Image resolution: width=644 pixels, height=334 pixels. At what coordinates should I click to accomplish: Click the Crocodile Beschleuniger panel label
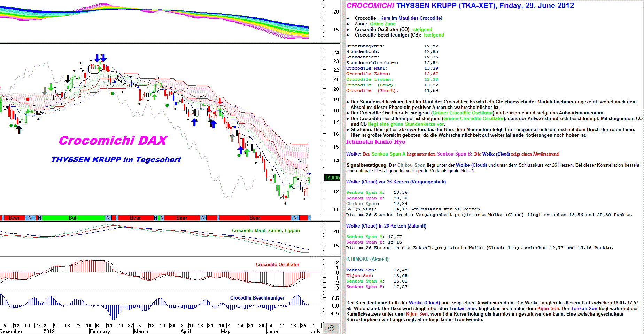[257, 298]
